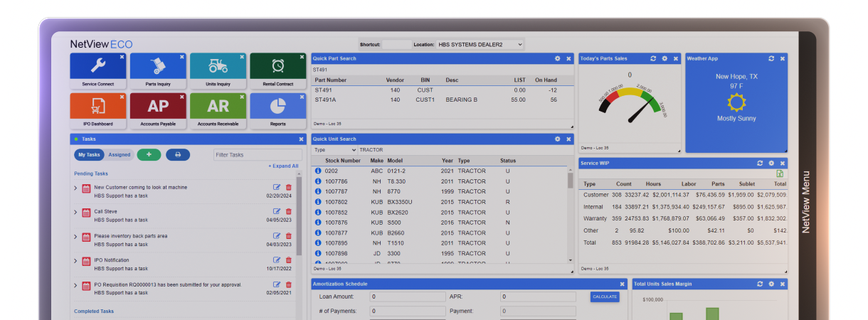
Task: Open the Rental Contract clock tile
Action: coord(277,70)
